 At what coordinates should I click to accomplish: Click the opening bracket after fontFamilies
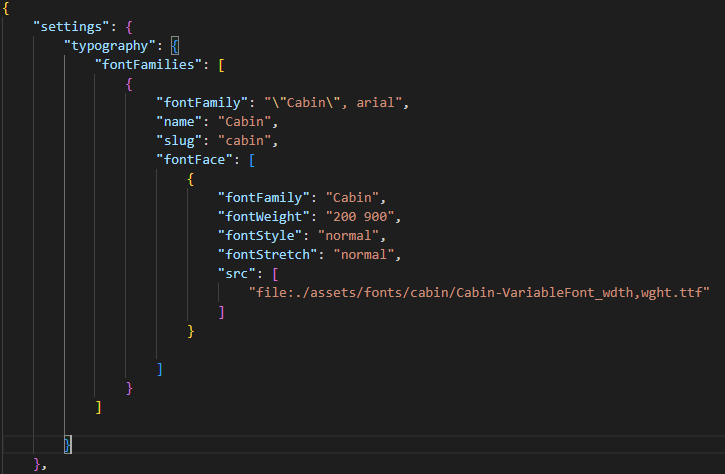(x=221, y=65)
